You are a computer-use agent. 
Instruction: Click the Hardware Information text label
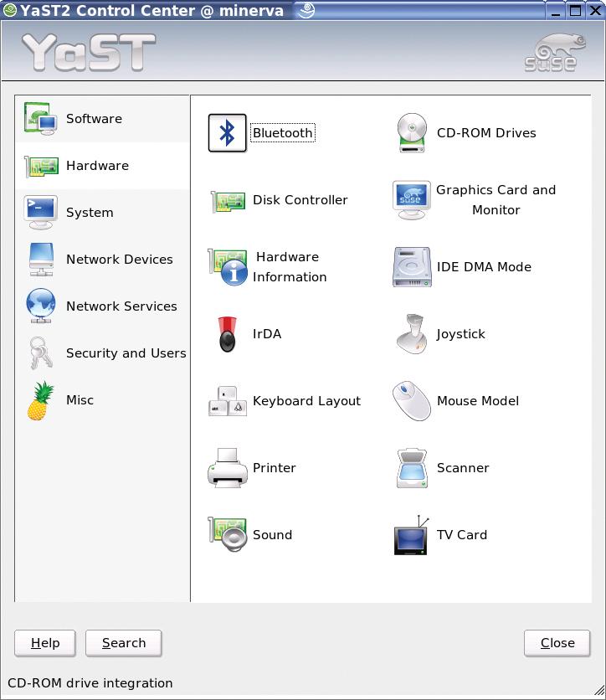click(290, 267)
